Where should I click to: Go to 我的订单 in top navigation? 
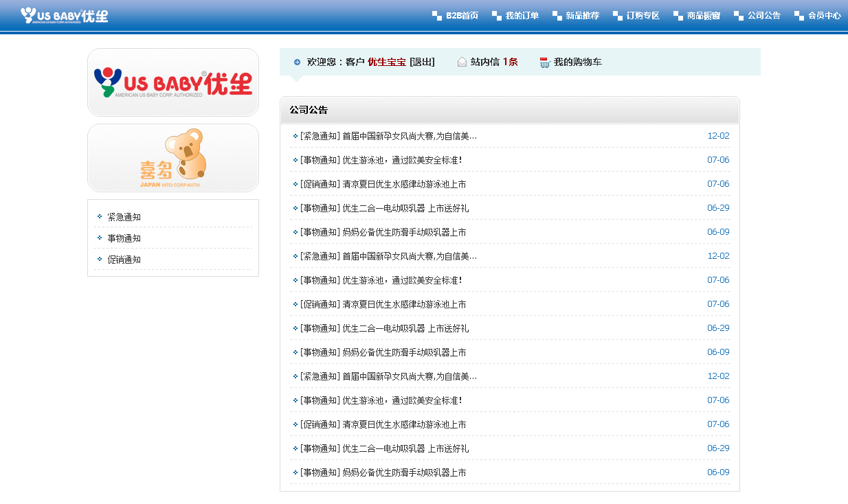coord(522,16)
